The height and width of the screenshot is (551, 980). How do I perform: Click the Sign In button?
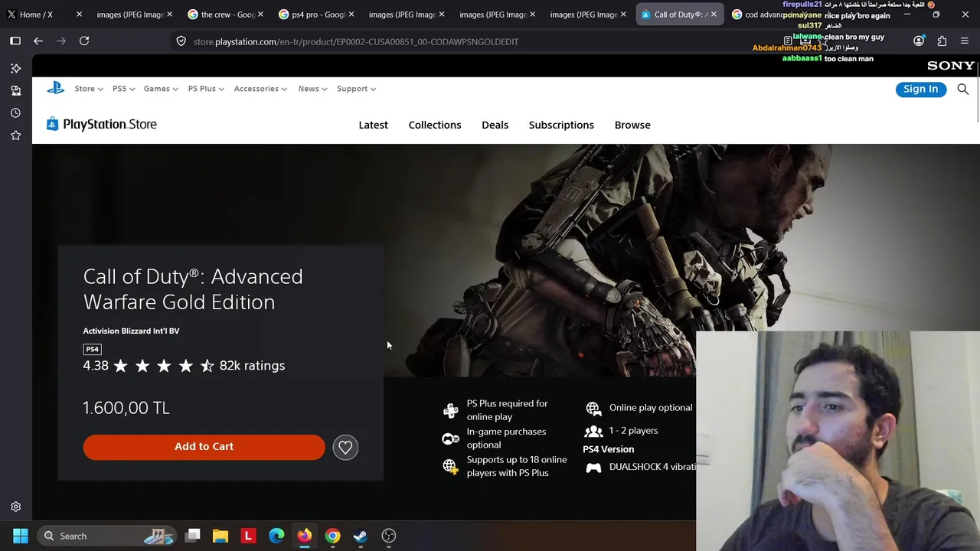pyautogui.click(x=920, y=90)
